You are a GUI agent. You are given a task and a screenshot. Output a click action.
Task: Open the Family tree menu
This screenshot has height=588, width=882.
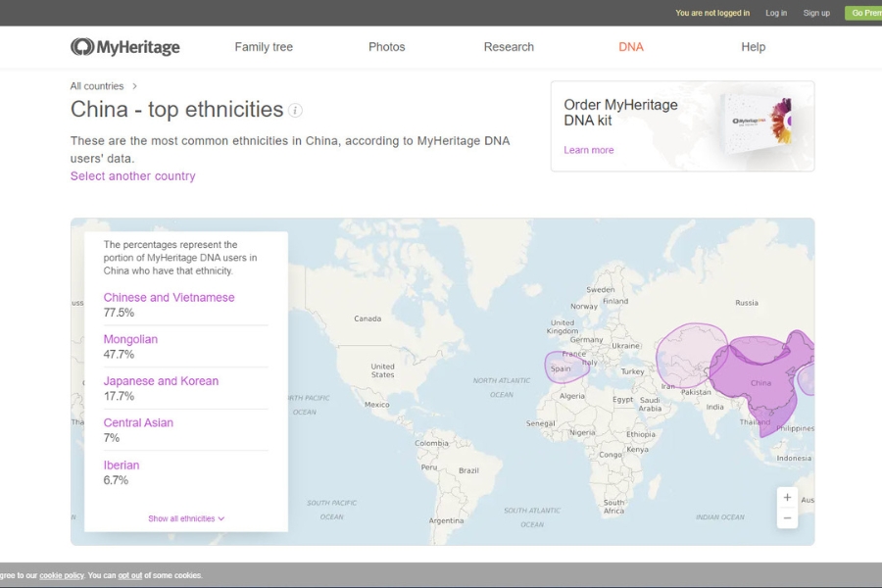pos(264,47)
